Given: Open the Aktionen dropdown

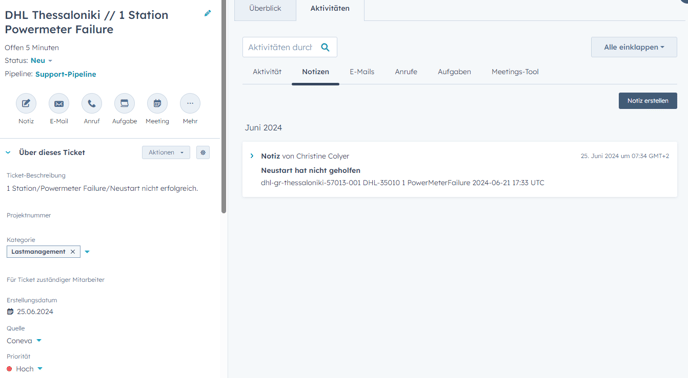Looking at the screenshot, I should pos(166,152).
